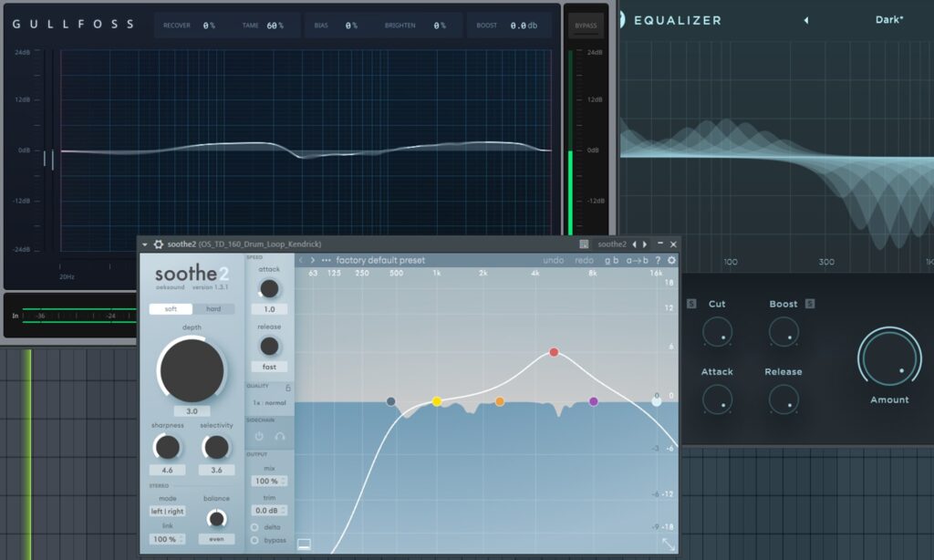Viewport: 934px width, 560px height.
Task: Enable the soothe2 bypass radio button
Action: [255, 540]
